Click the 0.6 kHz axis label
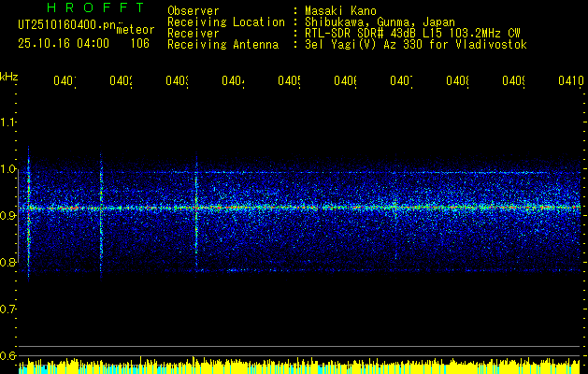Screen dimensions: 588x374 7,355
